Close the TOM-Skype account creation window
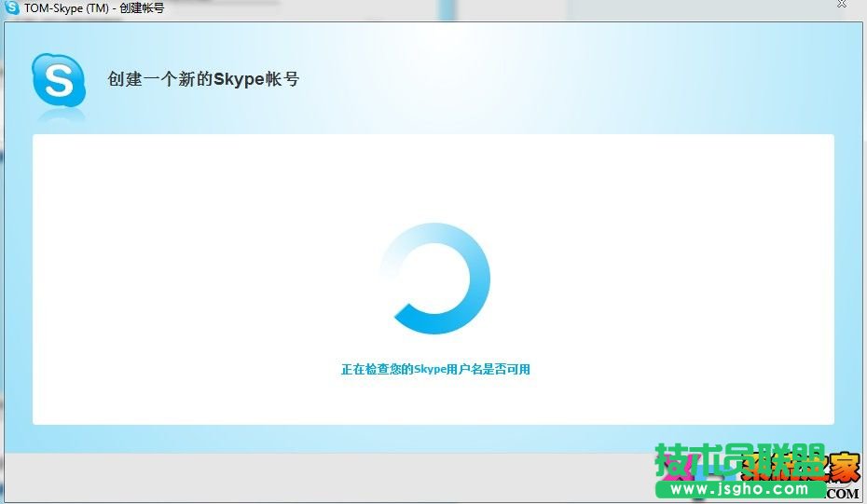This screenshot has height=504, width=867. [842, 5]
